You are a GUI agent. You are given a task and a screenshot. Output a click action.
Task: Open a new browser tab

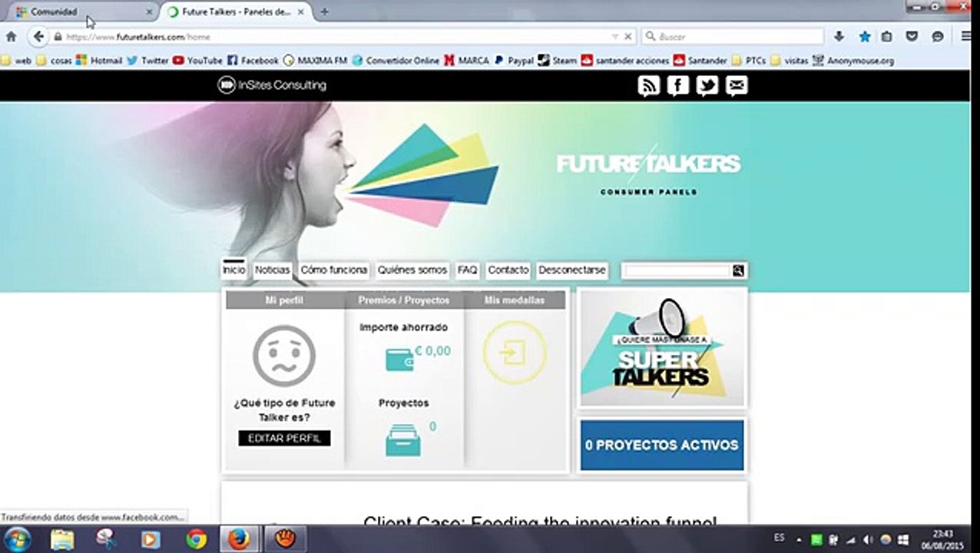pos(324,12)
